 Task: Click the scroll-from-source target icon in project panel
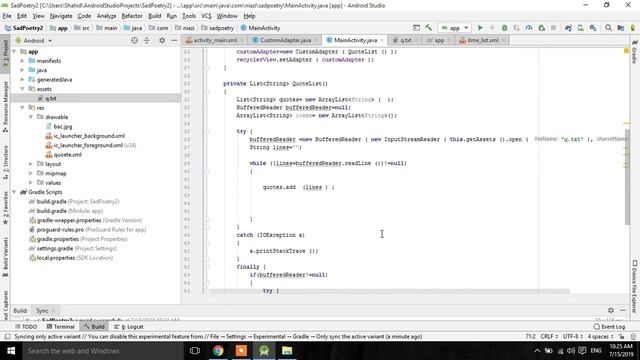coord(134,40)
